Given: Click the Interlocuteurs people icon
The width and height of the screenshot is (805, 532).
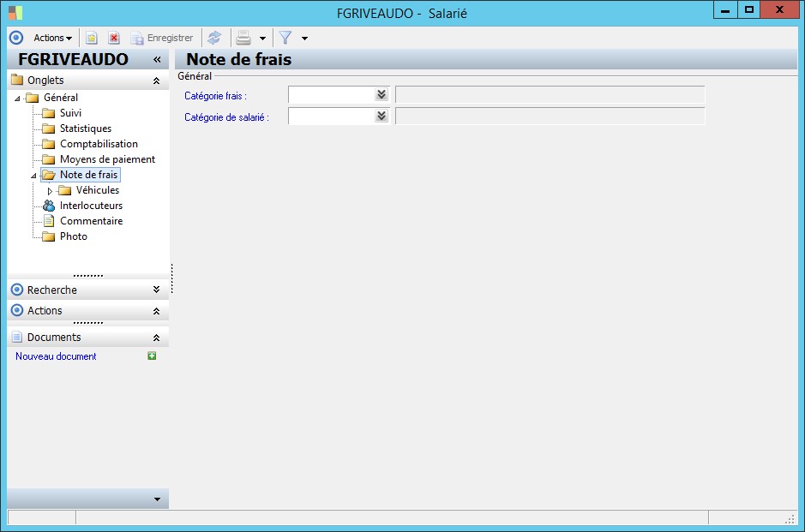Looking at the screenshot, I should click(49, 206).
